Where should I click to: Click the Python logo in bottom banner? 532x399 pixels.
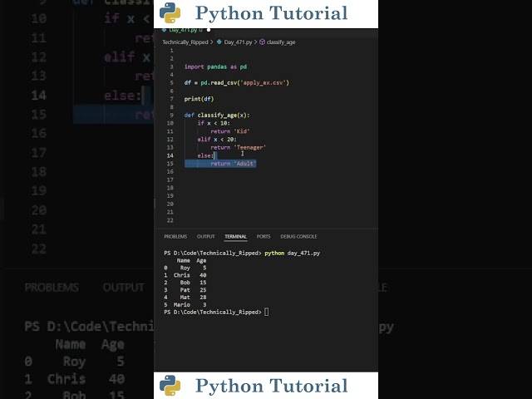pos(170,386)
